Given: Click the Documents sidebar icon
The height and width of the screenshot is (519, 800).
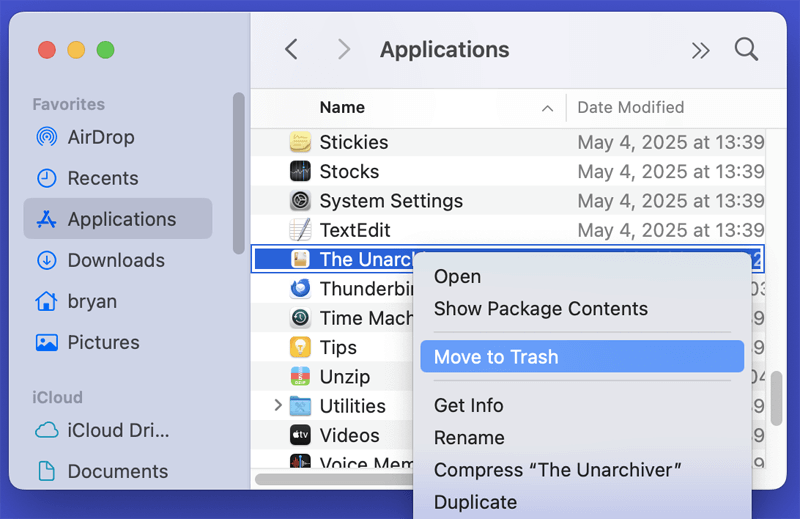Looking at the screenshot, I should pyautogui.click(x=46, y=471).
